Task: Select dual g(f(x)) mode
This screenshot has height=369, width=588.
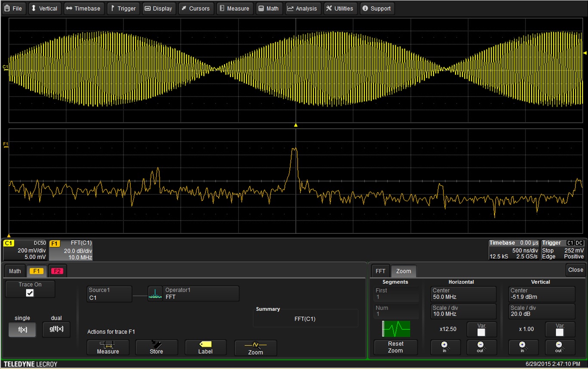Action: (x=56, y=329)
